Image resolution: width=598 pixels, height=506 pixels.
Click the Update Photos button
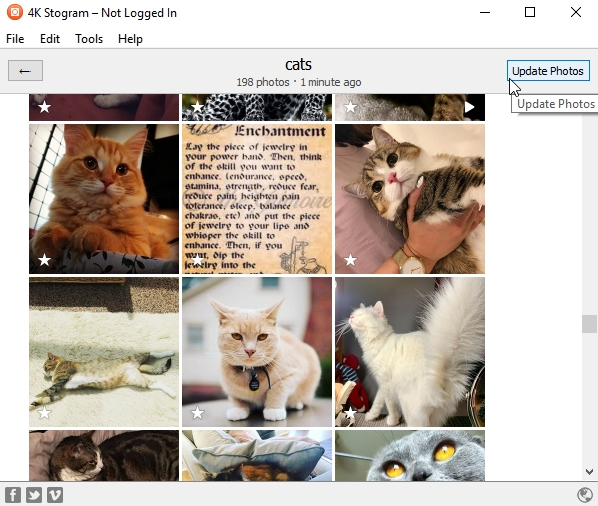pos(548,71)
